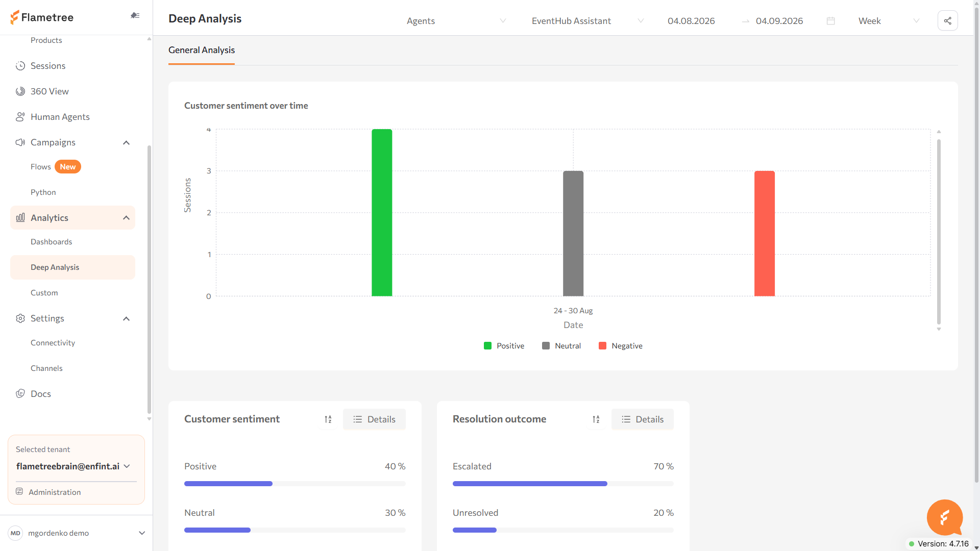Click the chart vertical scrollbar
980x551 pixels.
pos(939,231)
